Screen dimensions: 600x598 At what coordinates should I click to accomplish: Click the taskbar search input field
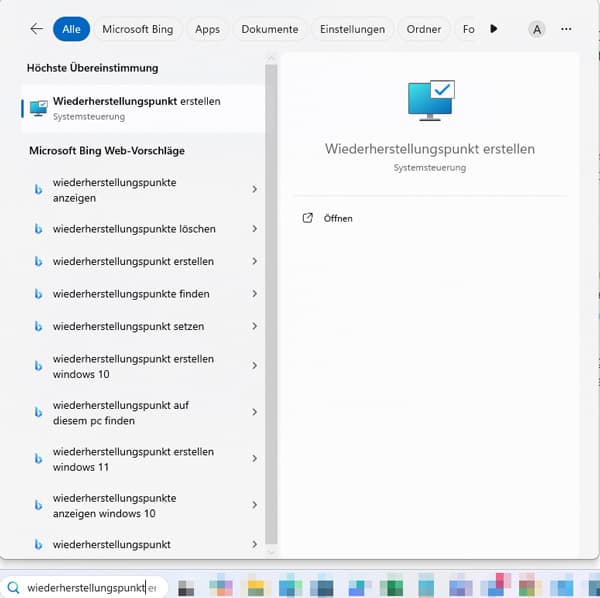pos(90,588)
